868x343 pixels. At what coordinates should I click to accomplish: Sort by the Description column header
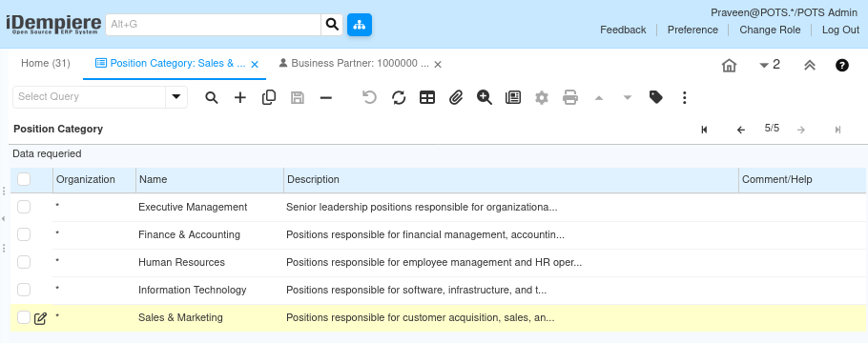click(x=511, y=180)
